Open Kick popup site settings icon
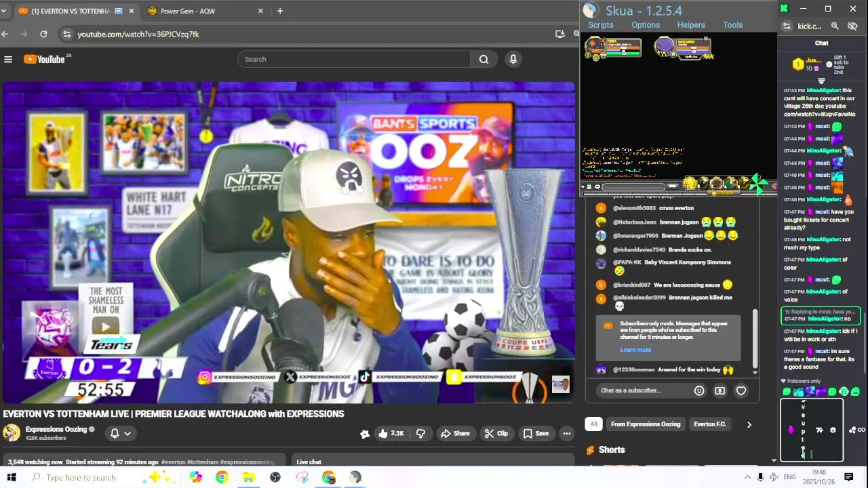 (x=787, y=26)
